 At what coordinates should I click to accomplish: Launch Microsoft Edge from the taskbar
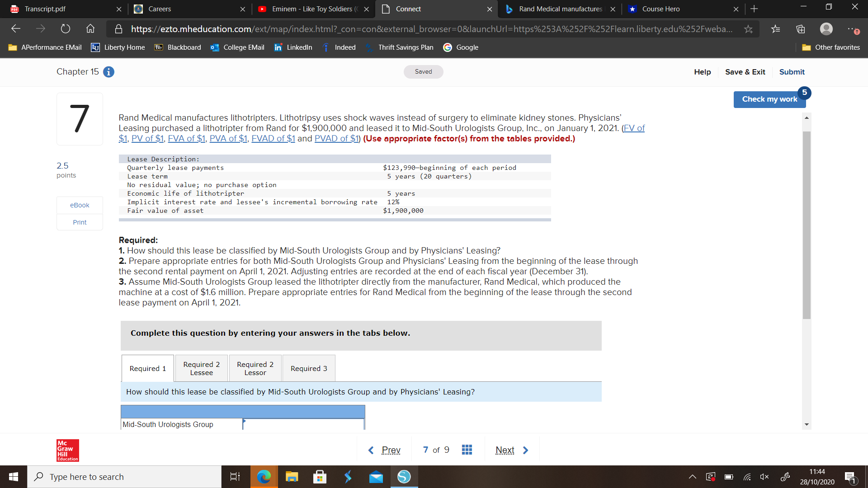pos(264,476)
